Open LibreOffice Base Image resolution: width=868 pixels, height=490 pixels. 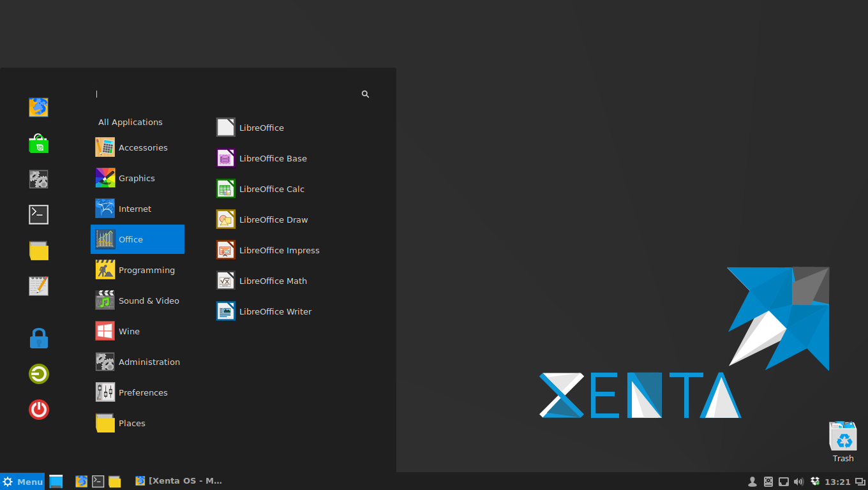(273, 158)
